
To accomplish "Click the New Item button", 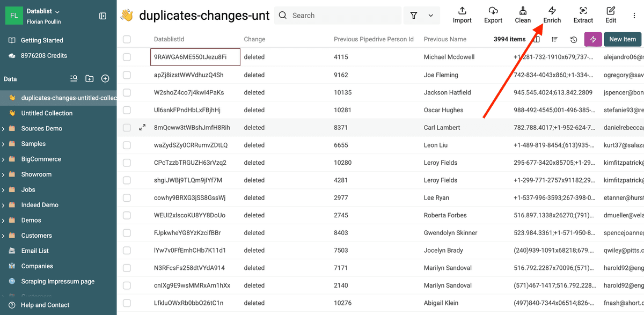I will (x=623, y=39).
